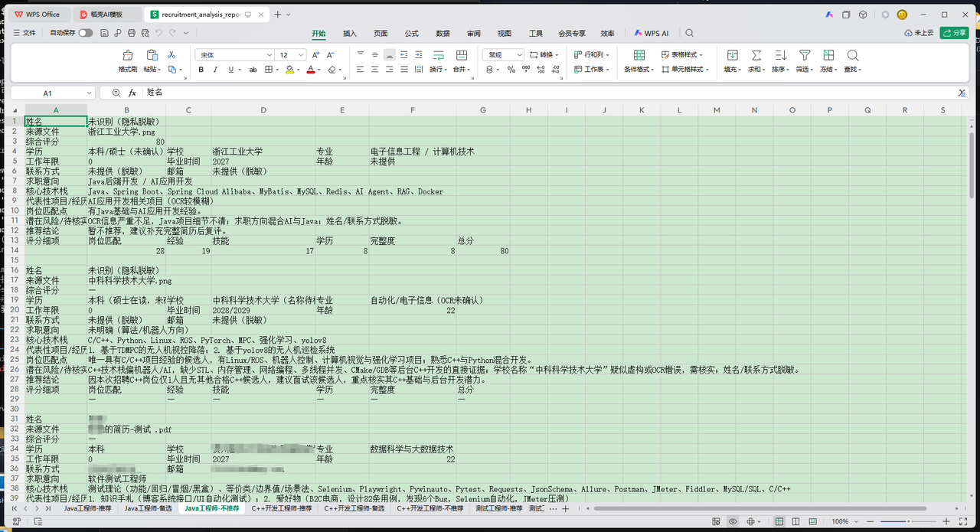
Task: Click the Wrap Text (换行) icon
Action: click(438, 55)
